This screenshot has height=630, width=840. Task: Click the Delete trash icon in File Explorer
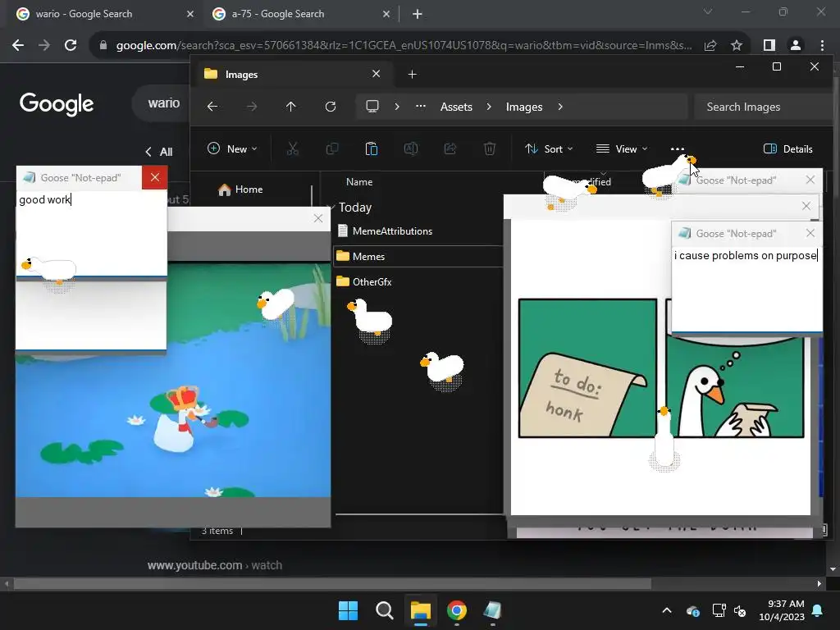(490, 149)
